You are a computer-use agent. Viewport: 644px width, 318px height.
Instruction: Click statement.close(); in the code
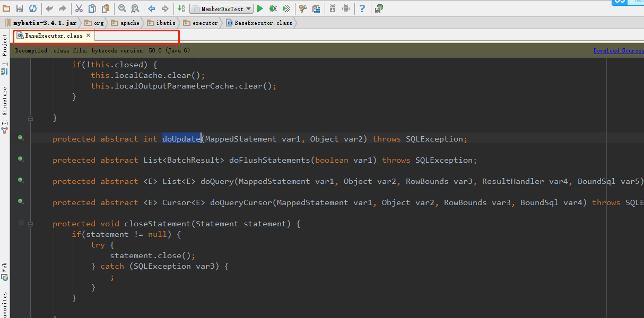(153, 255)
